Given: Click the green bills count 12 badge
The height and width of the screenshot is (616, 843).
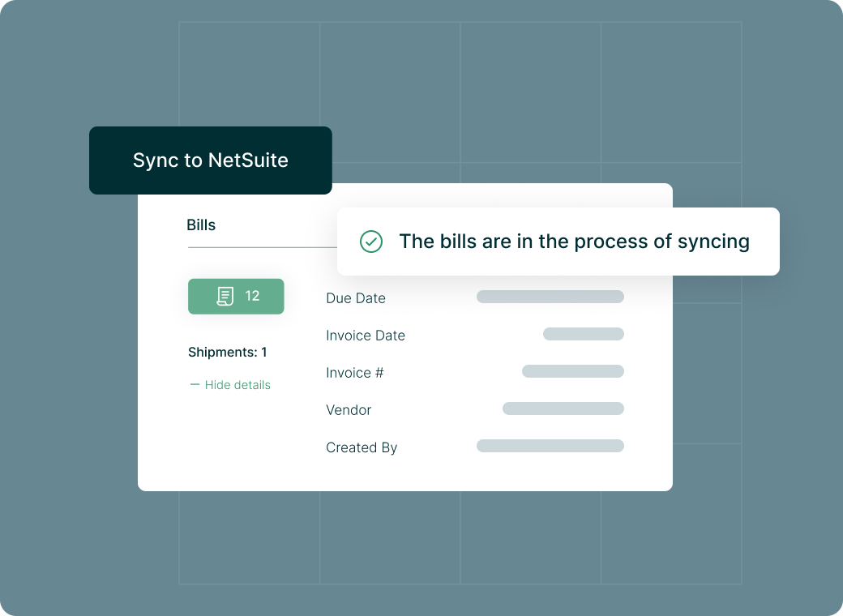Looking at the screenshot, I should (x=236, y=296).
